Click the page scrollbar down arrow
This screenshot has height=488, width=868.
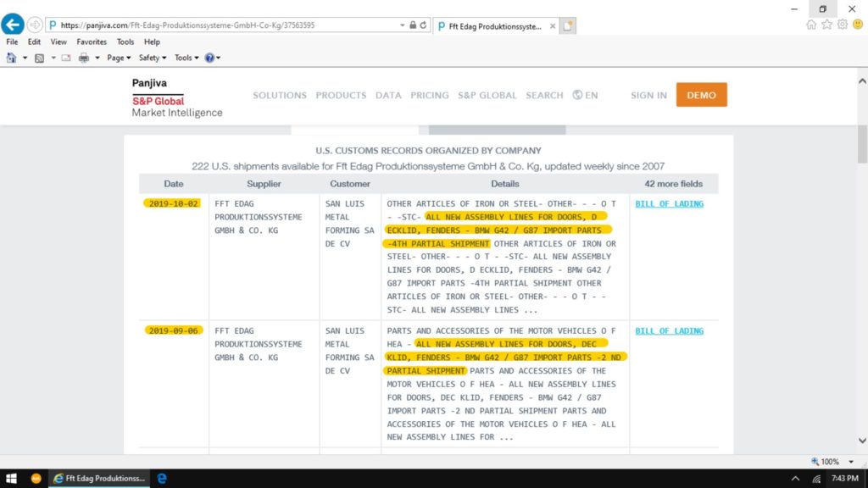point(862,441)
